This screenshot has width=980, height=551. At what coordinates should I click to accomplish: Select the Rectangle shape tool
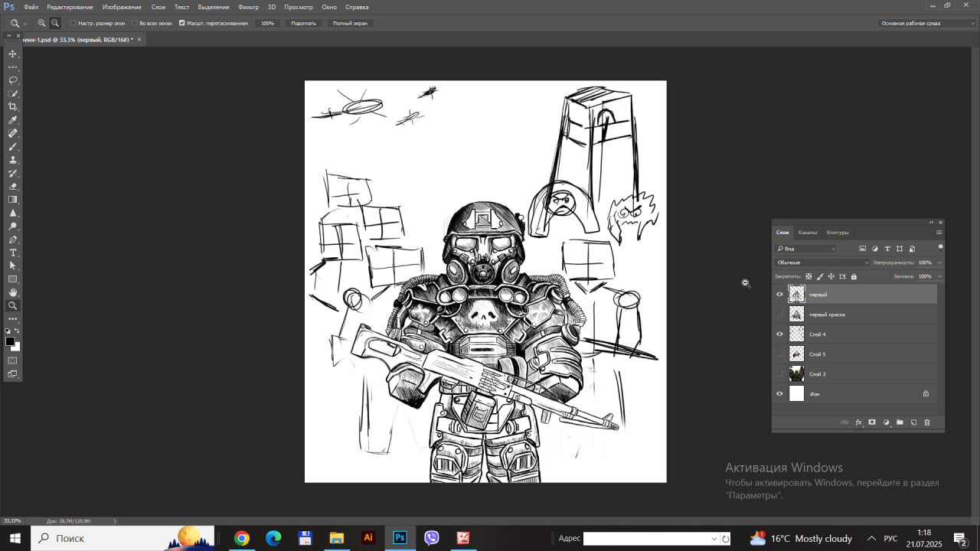12,279
